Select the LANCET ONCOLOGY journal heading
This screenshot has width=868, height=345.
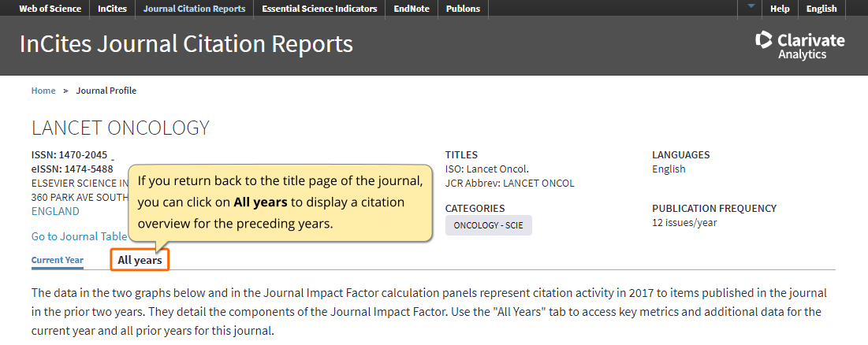(121, 128)
